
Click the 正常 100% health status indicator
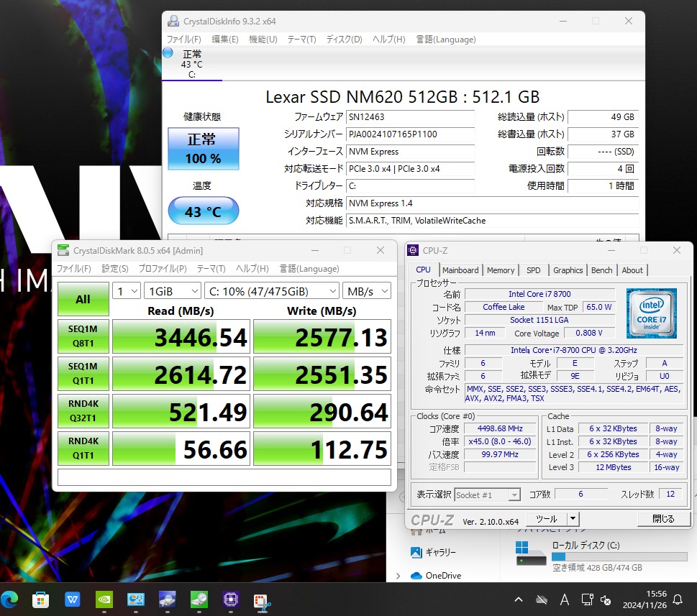coord(202,149)
